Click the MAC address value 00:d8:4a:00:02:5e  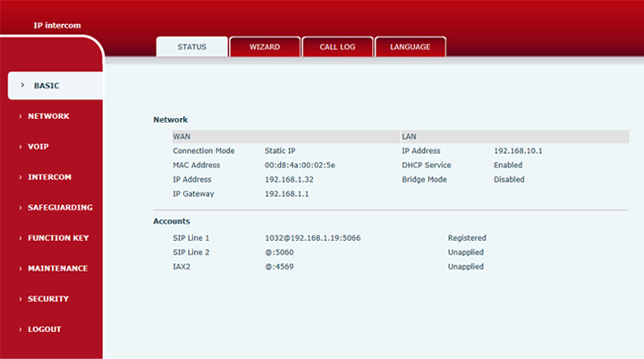coord(301,165)
